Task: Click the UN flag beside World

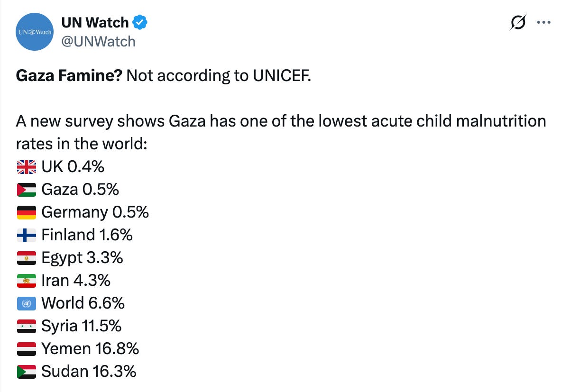Action: [27, 304]
